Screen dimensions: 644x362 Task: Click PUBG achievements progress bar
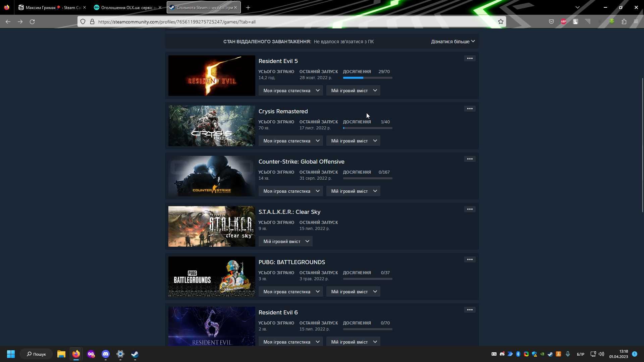pyautogui.click(x=368, y=279)
